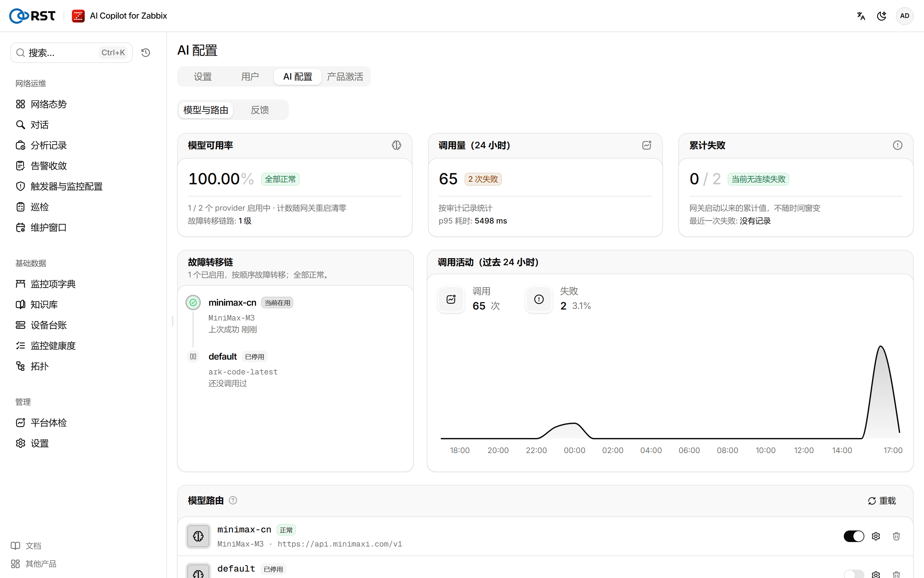Click the minimax-cn model brain icon

[x=198, y=536]
